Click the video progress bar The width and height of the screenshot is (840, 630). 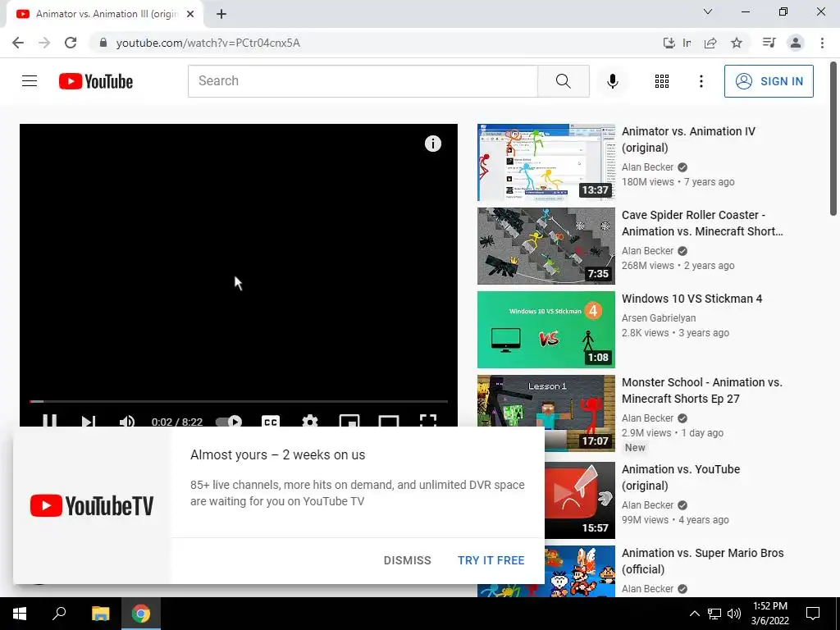(239, 400)
